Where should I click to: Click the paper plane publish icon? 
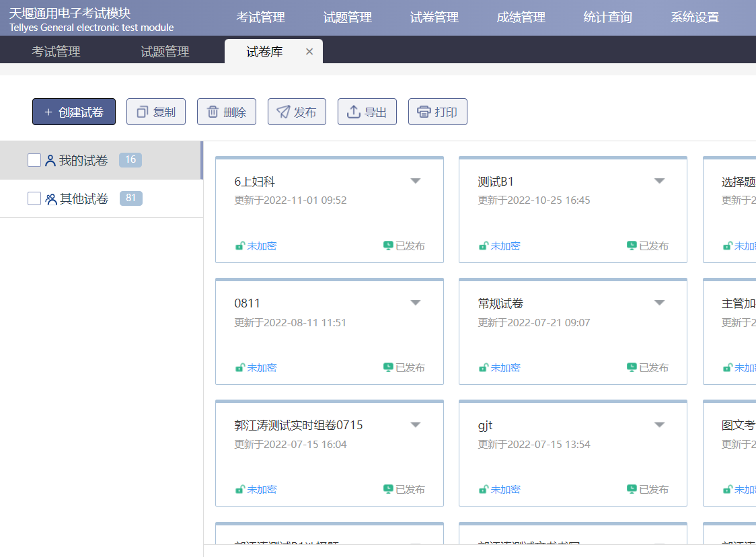tap(283, 112)
